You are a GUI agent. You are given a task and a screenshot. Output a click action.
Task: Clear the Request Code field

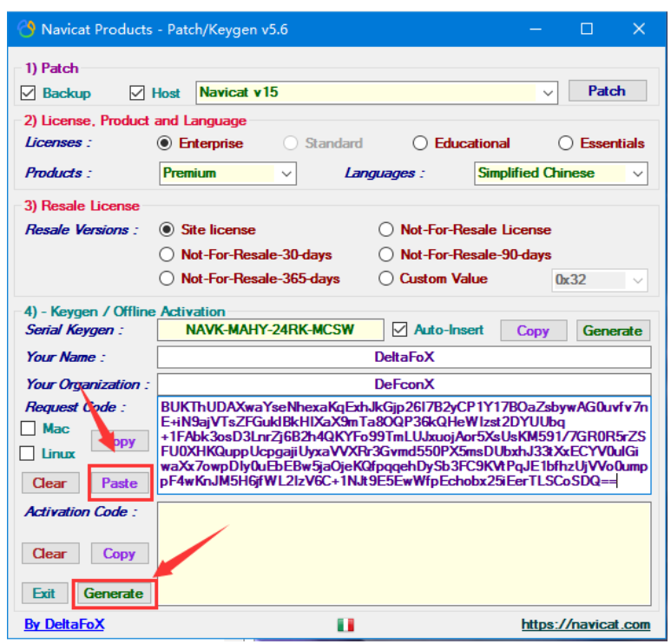(x=50, y=483)
